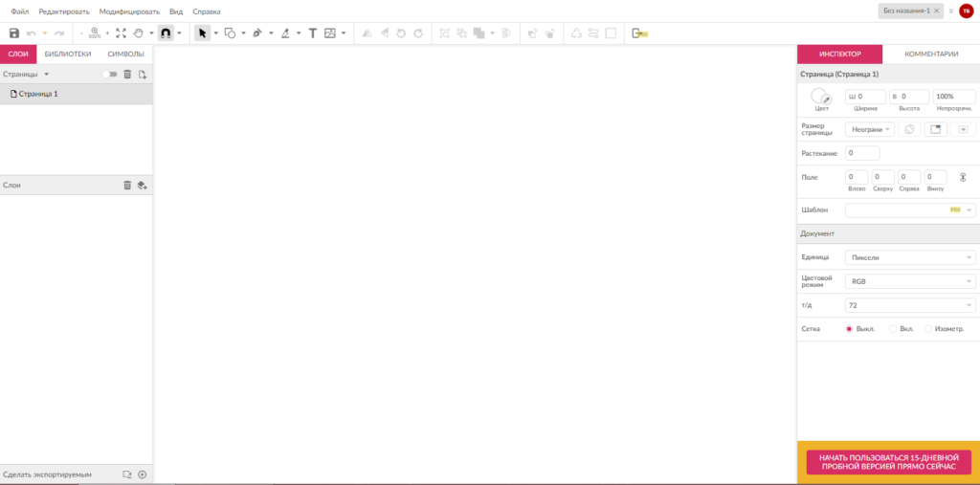Click the Save icon in the toolbar

(14, 33)
